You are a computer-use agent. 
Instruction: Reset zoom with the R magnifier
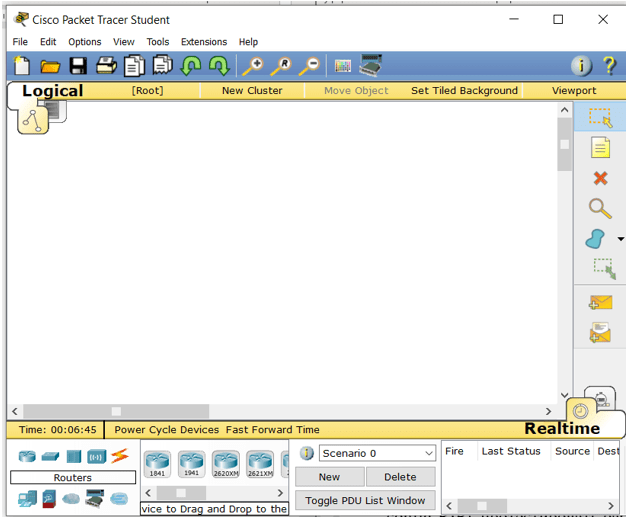(x=281, y=66)
